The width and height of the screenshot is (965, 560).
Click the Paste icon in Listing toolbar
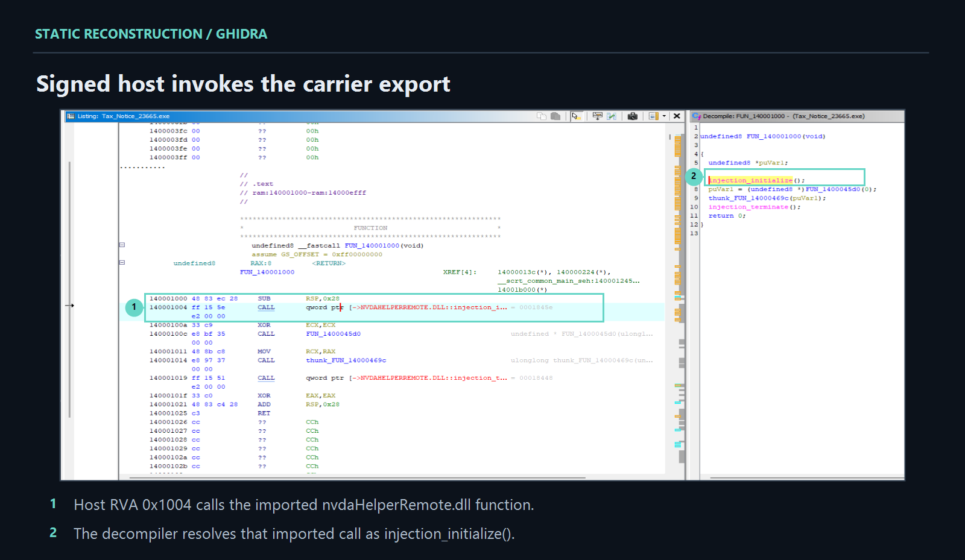click(555, 116)
